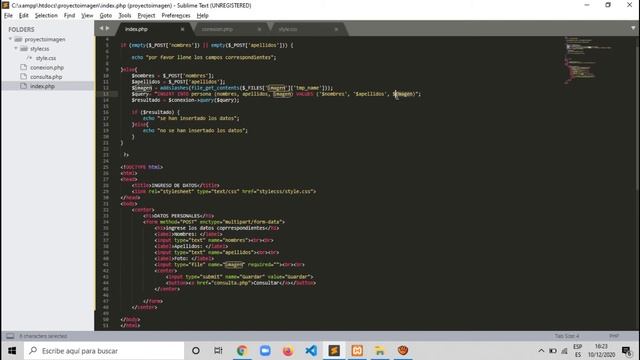640x360 pixels.
Task: Open the Goto menu
Action: click(x=106, y=16)
